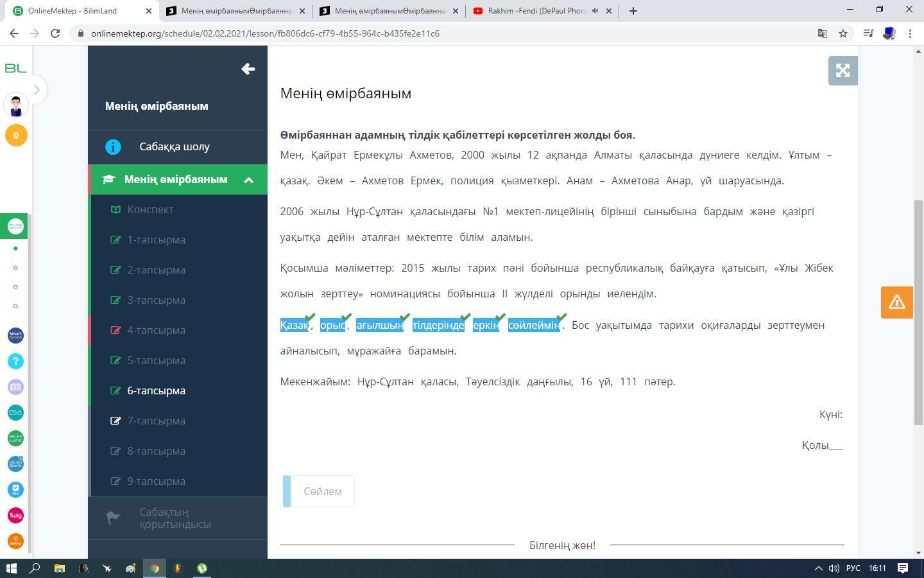Switch to the Rakhim - Fendi YouTube tab
This screenshot has width=924, height=578.
point(543,11)
